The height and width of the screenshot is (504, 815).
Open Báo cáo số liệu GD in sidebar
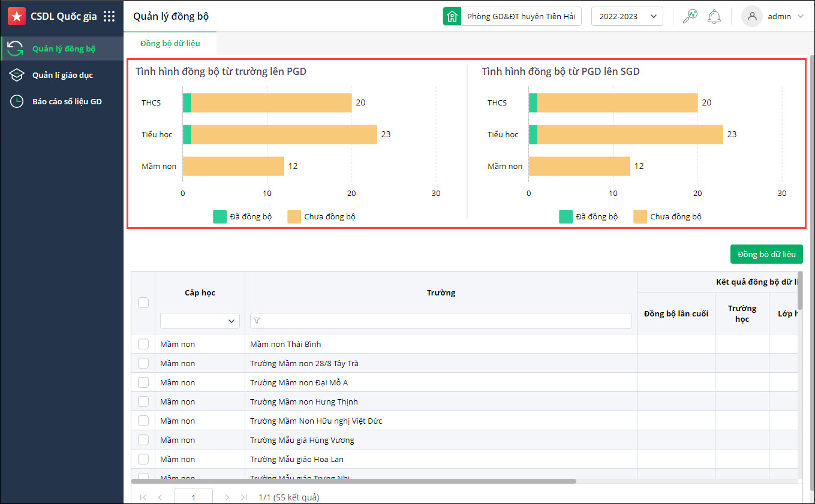pyautogui.click(x=67, y=101)
